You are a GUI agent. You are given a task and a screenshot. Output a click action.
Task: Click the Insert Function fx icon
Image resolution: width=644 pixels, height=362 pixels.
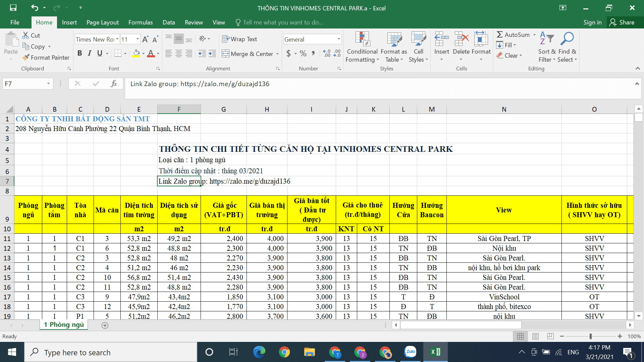click(x=114, y=83)
